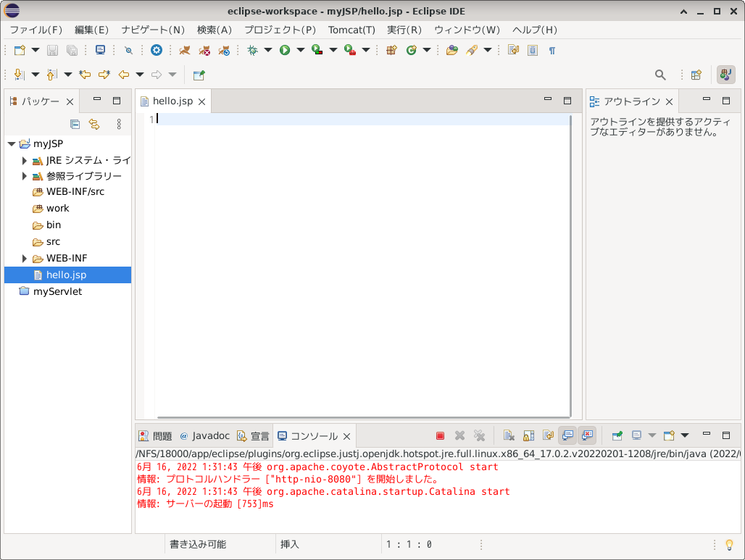Click the Save icon in toolbar
This screenshot has width=745, height=560.
(x=52, y=50)
